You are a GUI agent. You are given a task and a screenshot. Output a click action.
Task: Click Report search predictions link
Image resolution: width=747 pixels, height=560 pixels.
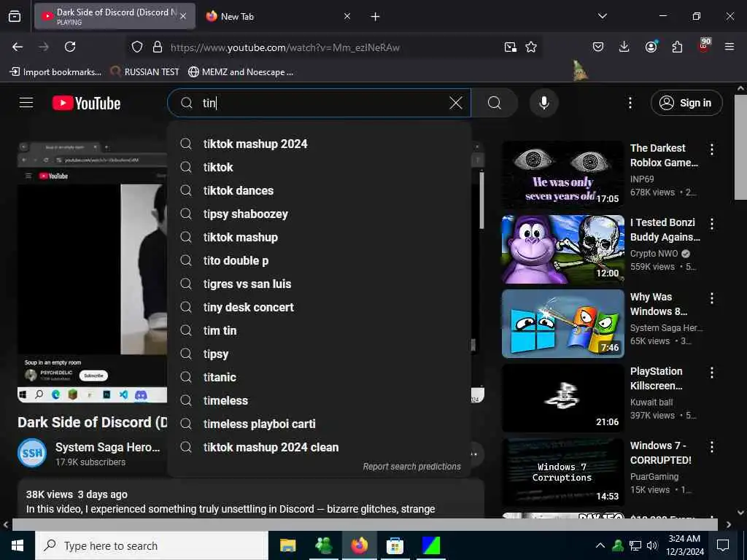pyautogui.click(x=411, y=467)
